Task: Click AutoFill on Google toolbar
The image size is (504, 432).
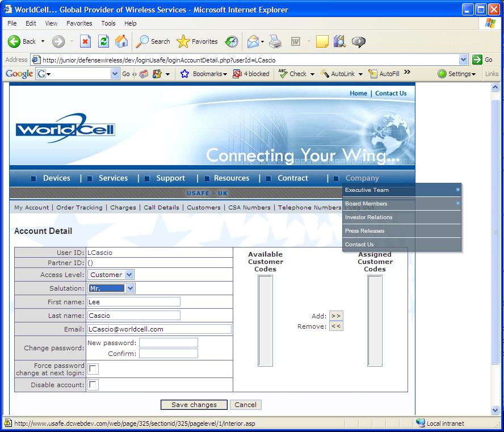Action: (x=384, y=74)
